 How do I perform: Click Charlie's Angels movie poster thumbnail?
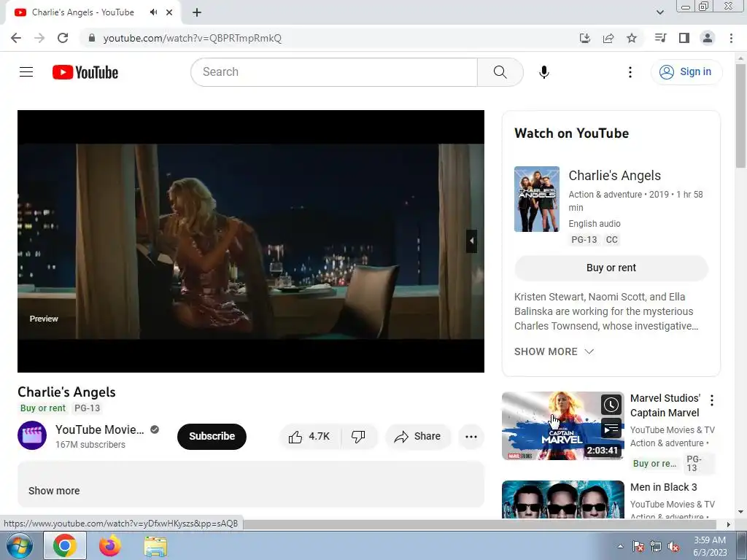pyautogui.click(x=536, y=199)
